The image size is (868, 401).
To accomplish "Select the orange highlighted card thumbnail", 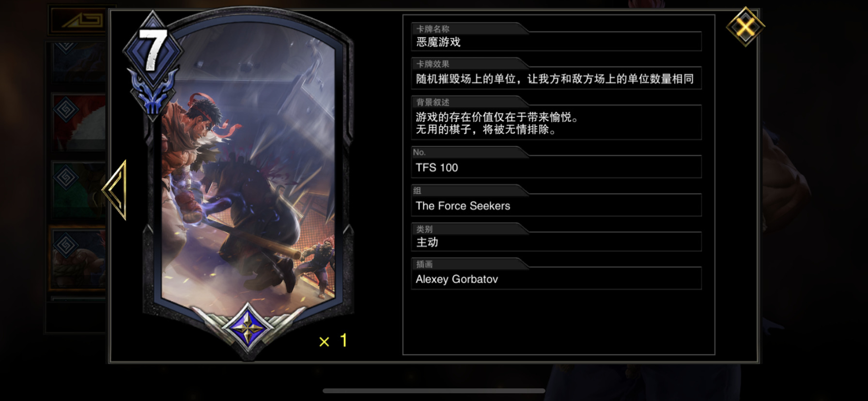I will click(x=78, y=258).
